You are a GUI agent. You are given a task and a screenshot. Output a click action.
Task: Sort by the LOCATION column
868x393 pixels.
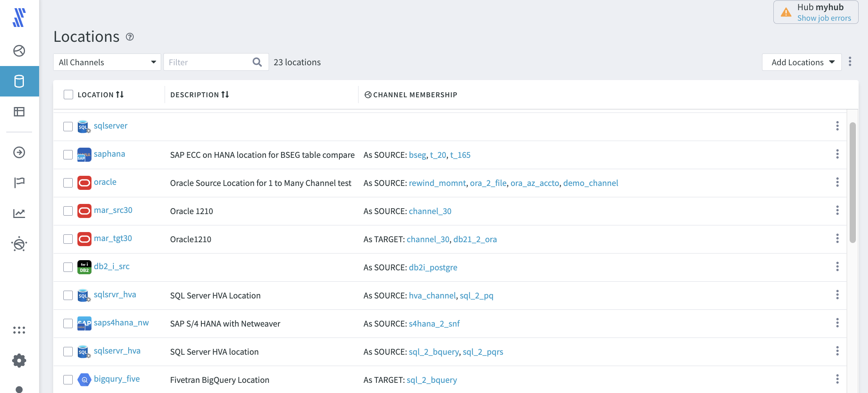(101, 95)
